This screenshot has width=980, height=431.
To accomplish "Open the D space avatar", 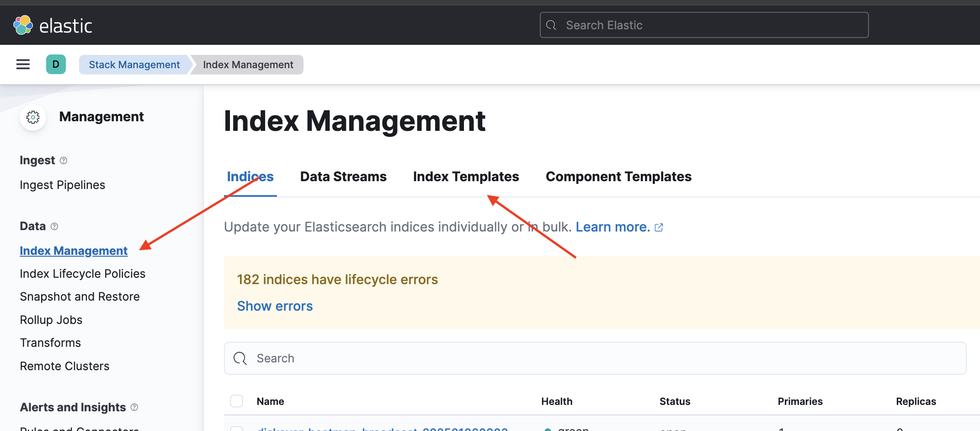I will click(56, 65).
